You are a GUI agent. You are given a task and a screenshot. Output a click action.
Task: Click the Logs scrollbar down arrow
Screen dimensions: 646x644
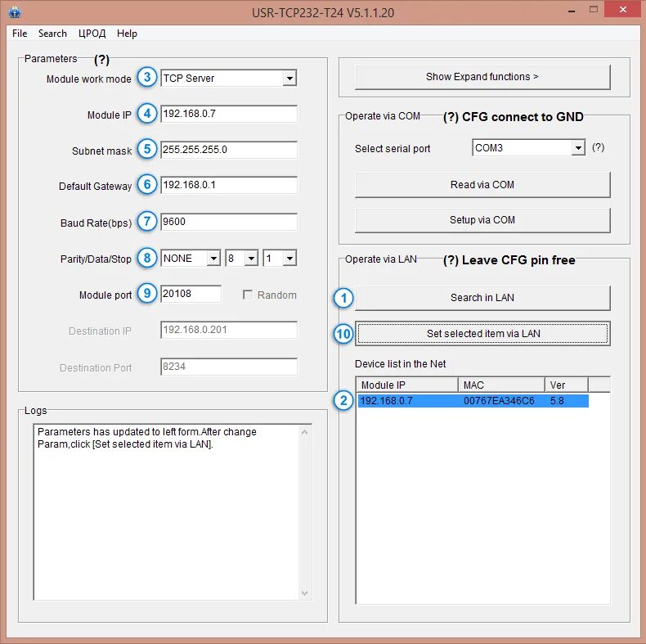tap(304, 593)
